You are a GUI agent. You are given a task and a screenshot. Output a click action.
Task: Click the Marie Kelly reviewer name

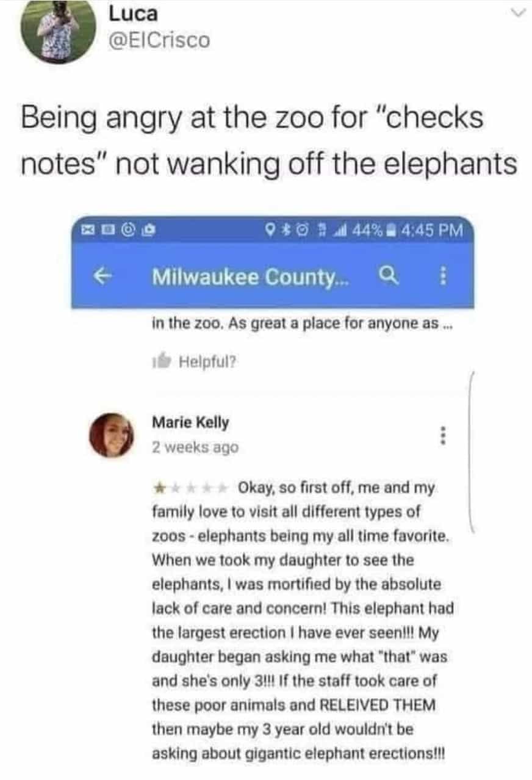[190, 422]
